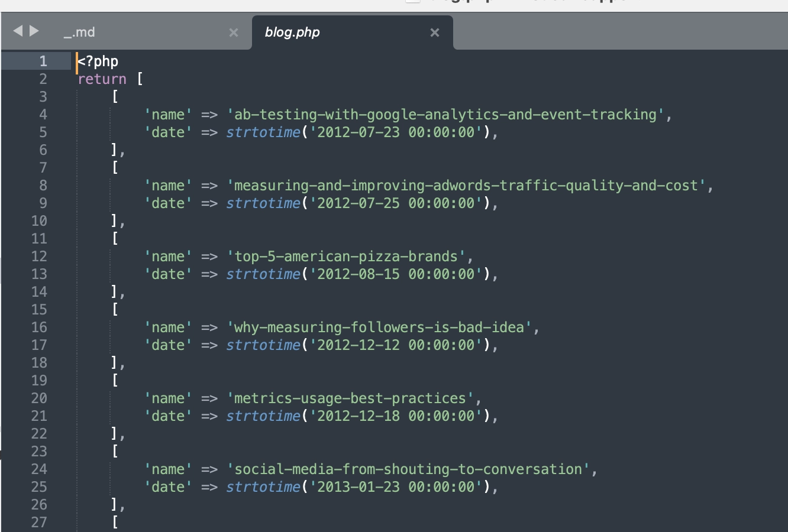Screen dimensions: 788x532
Task: Click the strtotime call on line 5
Action: point(262,132)
